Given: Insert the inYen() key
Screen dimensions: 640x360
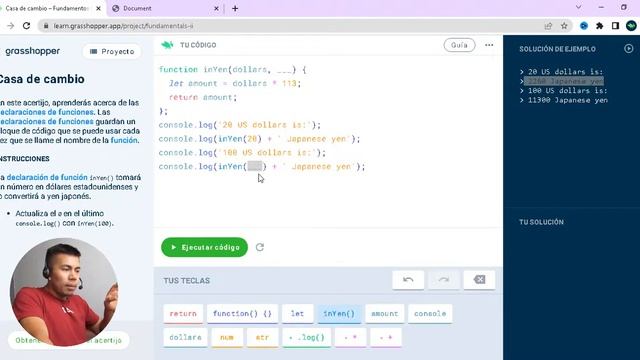Looking at the screenshot, I should pos(339,313).
